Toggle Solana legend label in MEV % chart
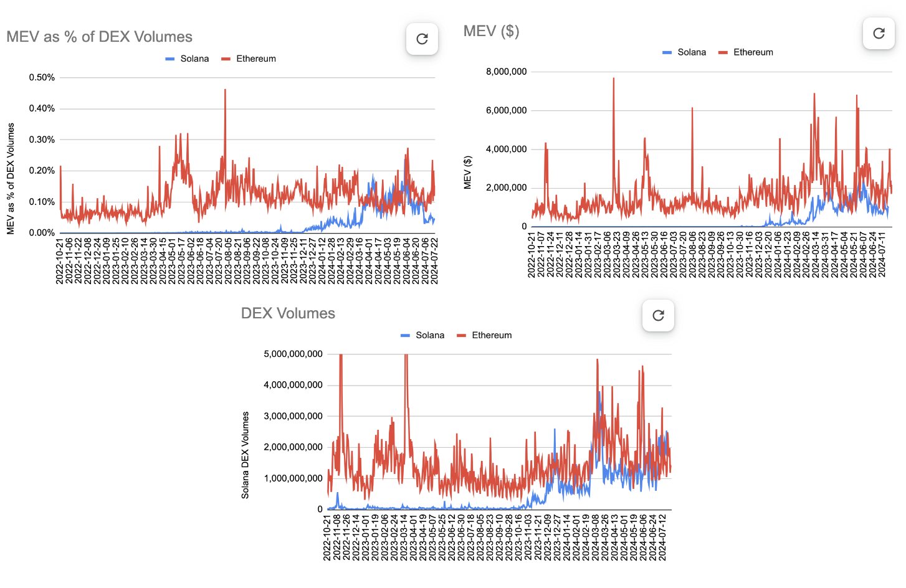 194,59
